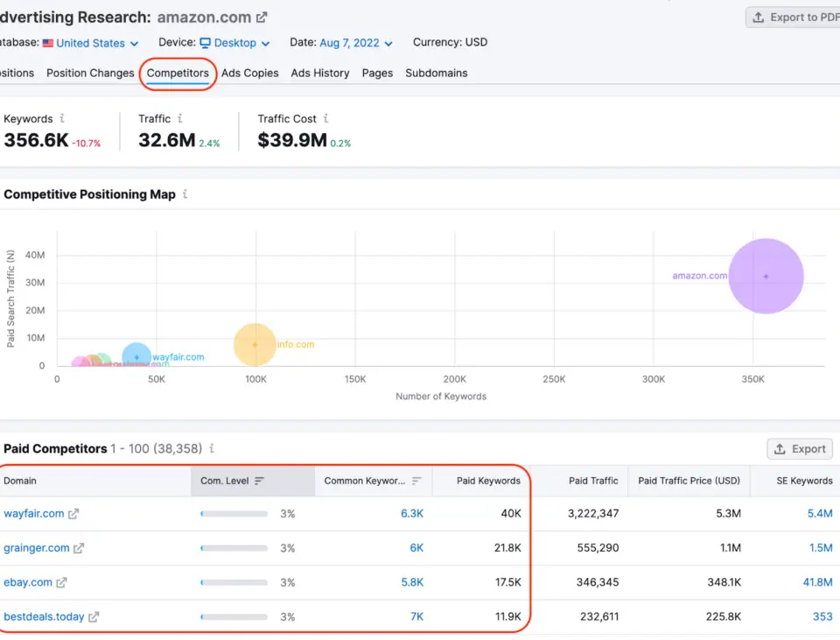Screen dimensions: 840x640
Task: Click info icon beside Competitive Positioning Map
Action: tap(185, 194)
